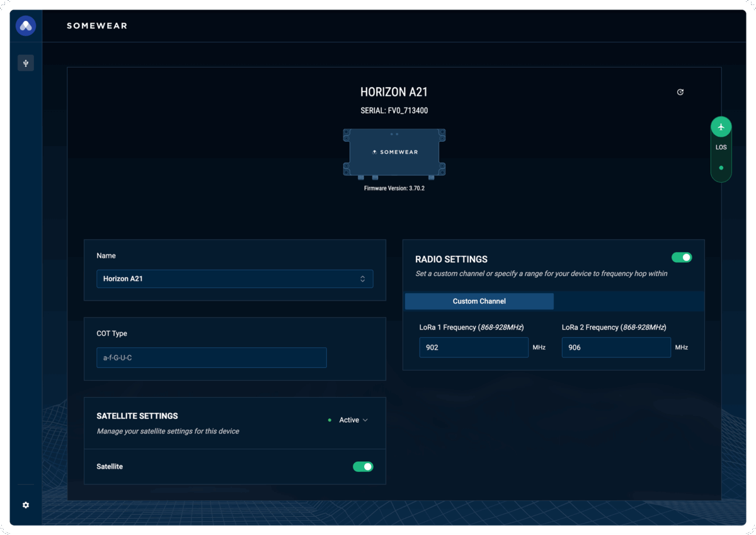
Task: Toggle the Satellite switch off
Action: 363,466
